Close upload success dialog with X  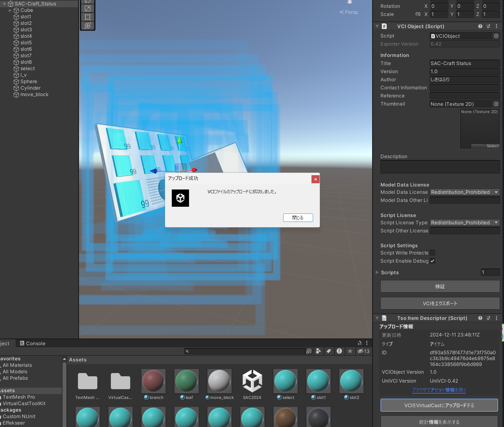pos(316,179)
